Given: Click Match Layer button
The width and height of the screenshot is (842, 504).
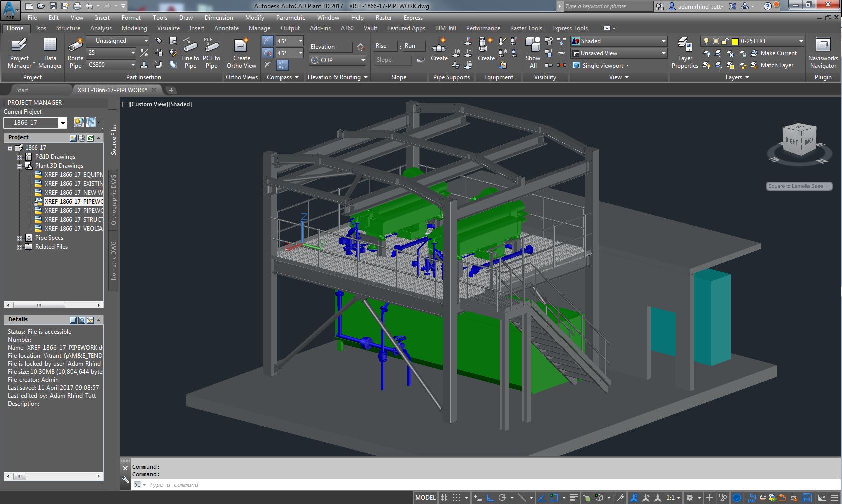Looking at the screenshot, I should 772,65.
